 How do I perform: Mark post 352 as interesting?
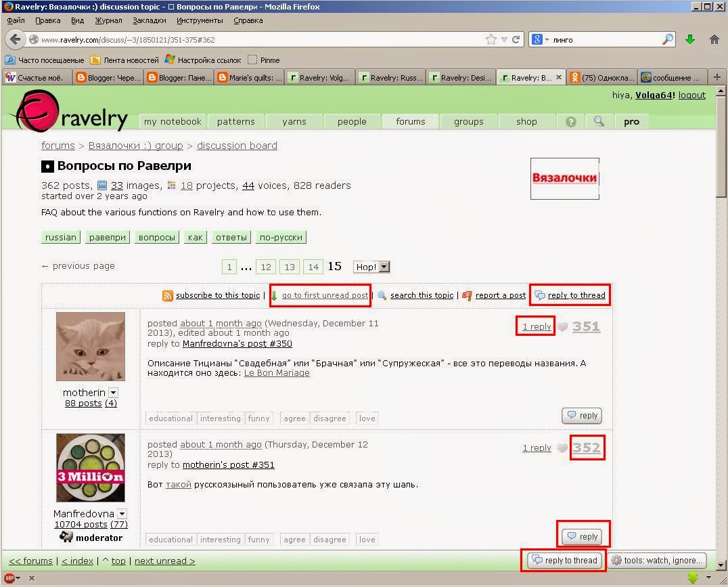[221, 540]
